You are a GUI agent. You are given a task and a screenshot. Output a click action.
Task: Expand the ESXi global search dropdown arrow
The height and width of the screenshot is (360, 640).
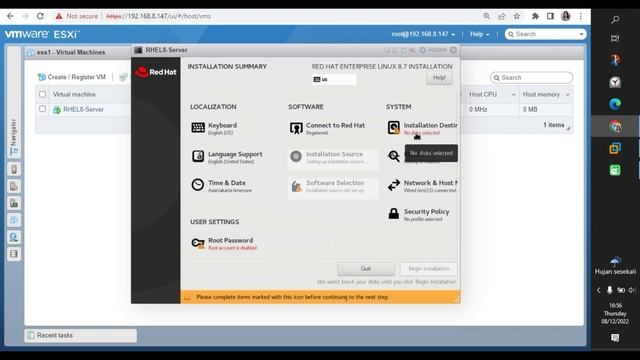pos(581,34)
